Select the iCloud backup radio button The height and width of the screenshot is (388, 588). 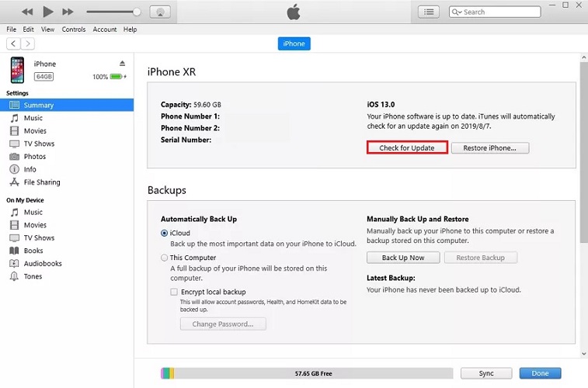pyautogui.click(x=164, y=234)
